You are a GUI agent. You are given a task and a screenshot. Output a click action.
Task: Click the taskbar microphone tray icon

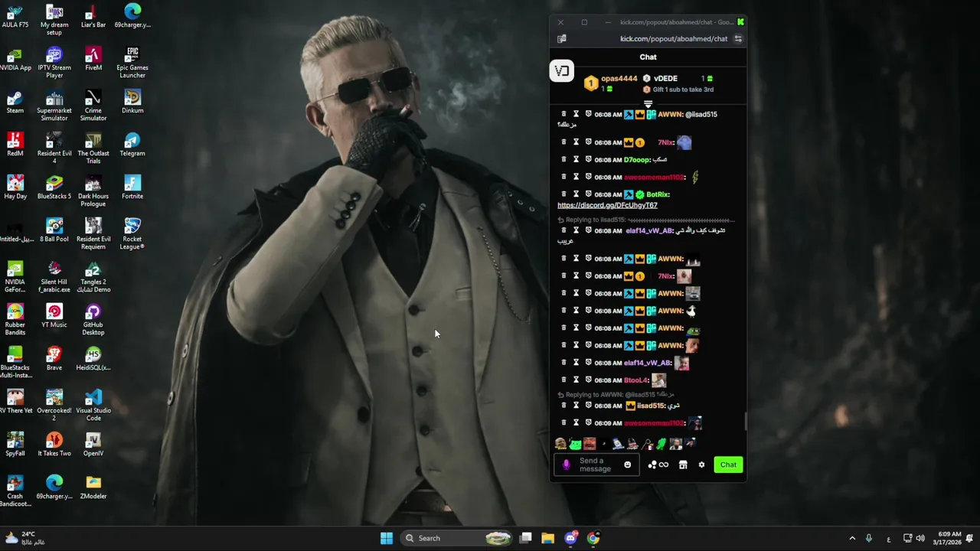[869, 538]
